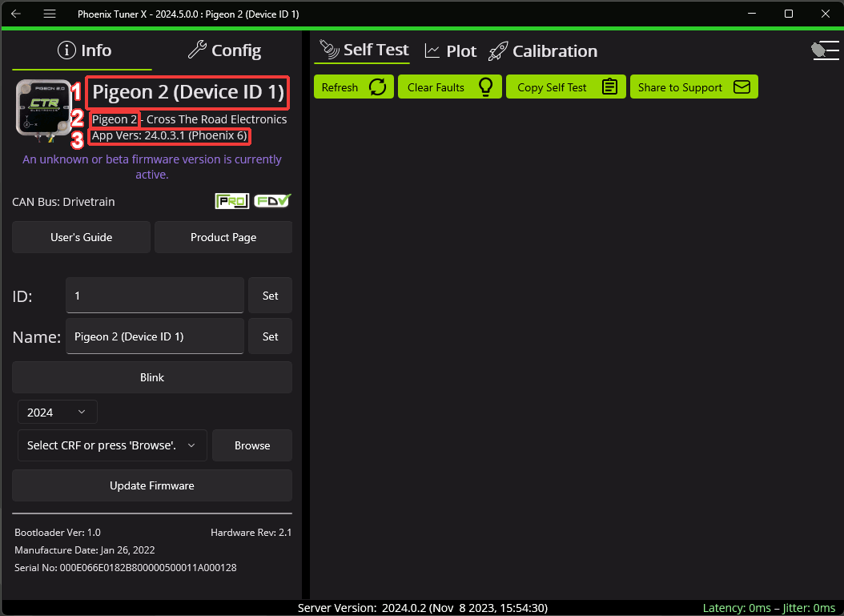Viewport: 844px width, 616px height.
Task: Share self test to Support
Action: 693,87
